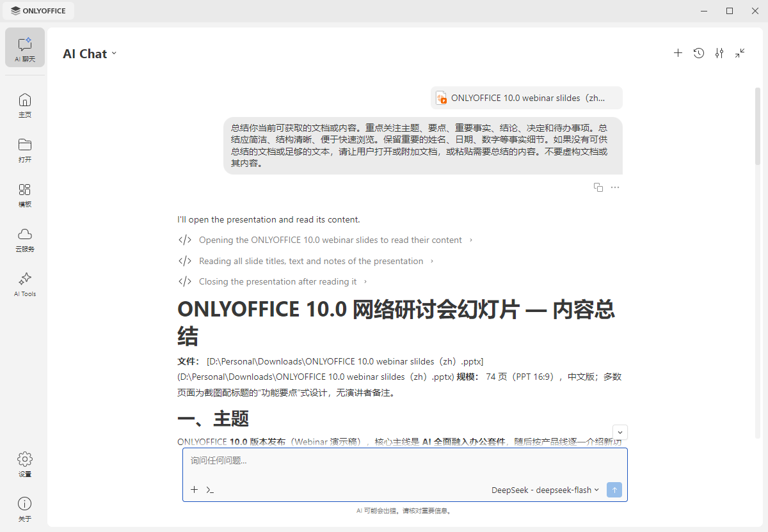Focus the 询问任何问题 input field
The width and height of the screenshot is (768, 532).
pos(404,460)
